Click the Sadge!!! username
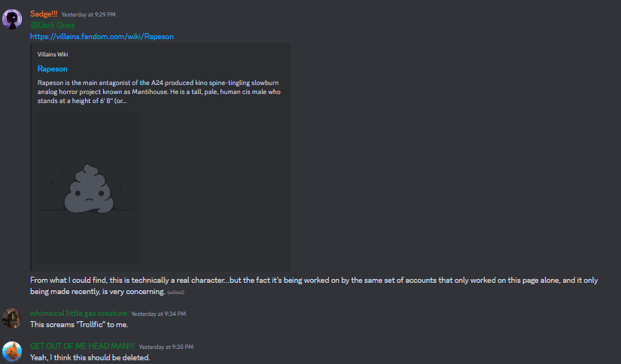Image resolution: width=621 pixels, height=364 pixels. point(44,14)
